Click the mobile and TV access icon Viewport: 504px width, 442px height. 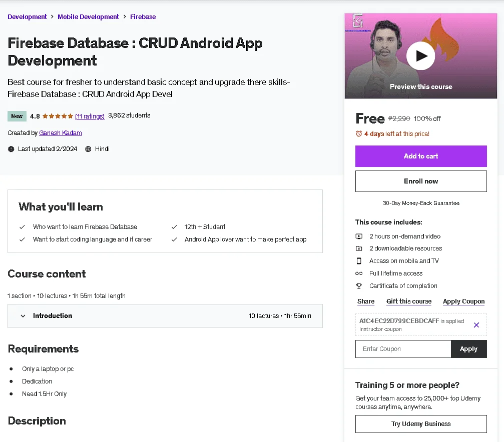(359, 261)
